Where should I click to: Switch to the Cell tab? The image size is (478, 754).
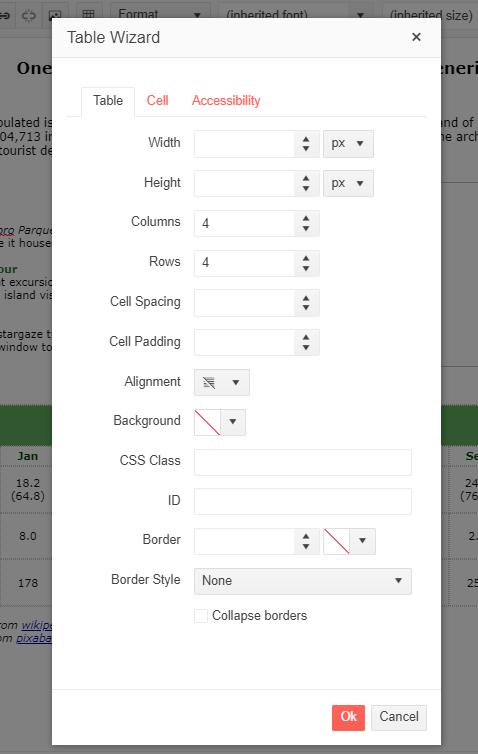(157, 101)
